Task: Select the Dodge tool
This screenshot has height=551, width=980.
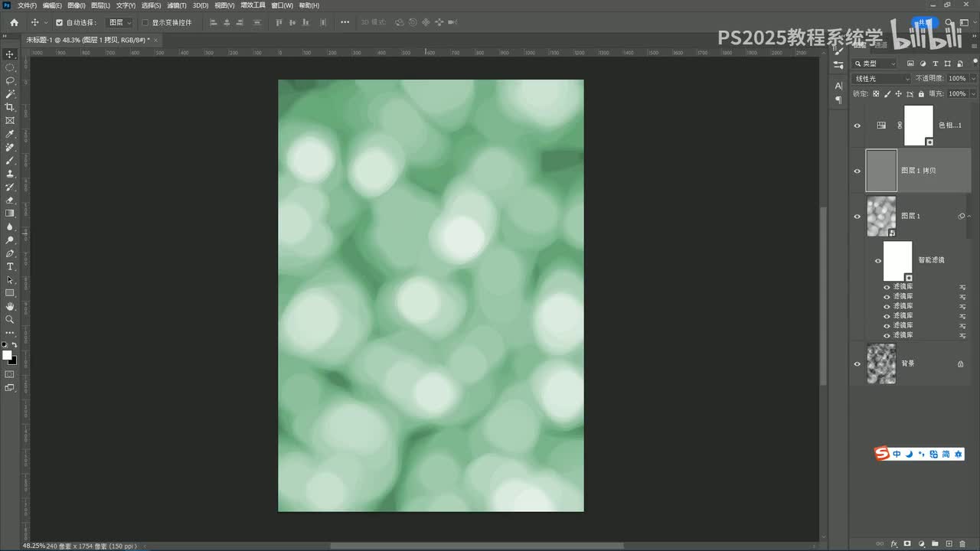Action: pyautogui.click(x=10, y=240)
